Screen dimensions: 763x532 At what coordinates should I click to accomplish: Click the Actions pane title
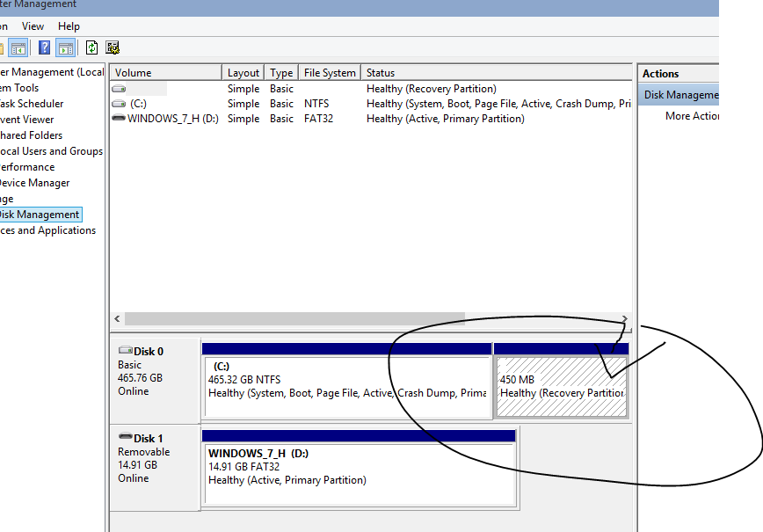(x=660, y=74)
